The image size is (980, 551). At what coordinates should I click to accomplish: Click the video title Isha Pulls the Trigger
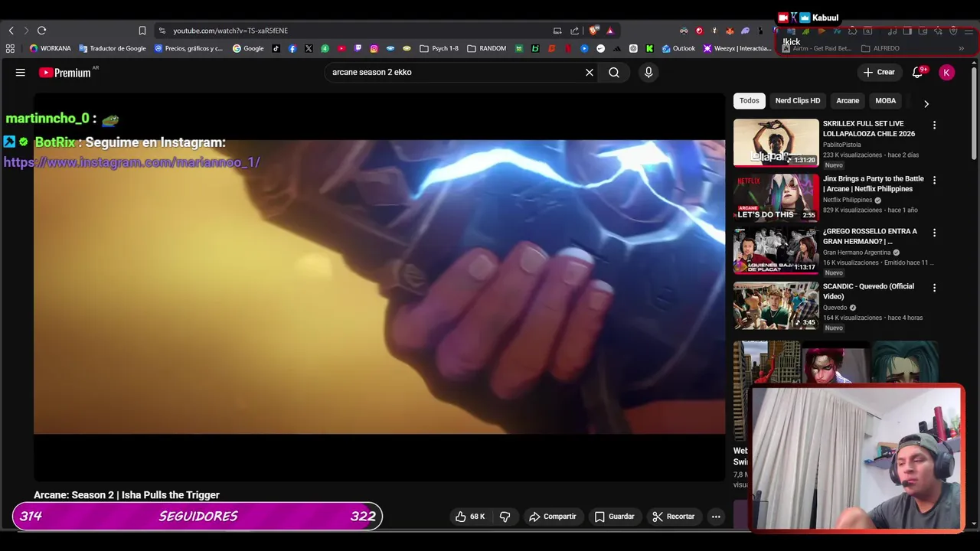pos(126,495)
